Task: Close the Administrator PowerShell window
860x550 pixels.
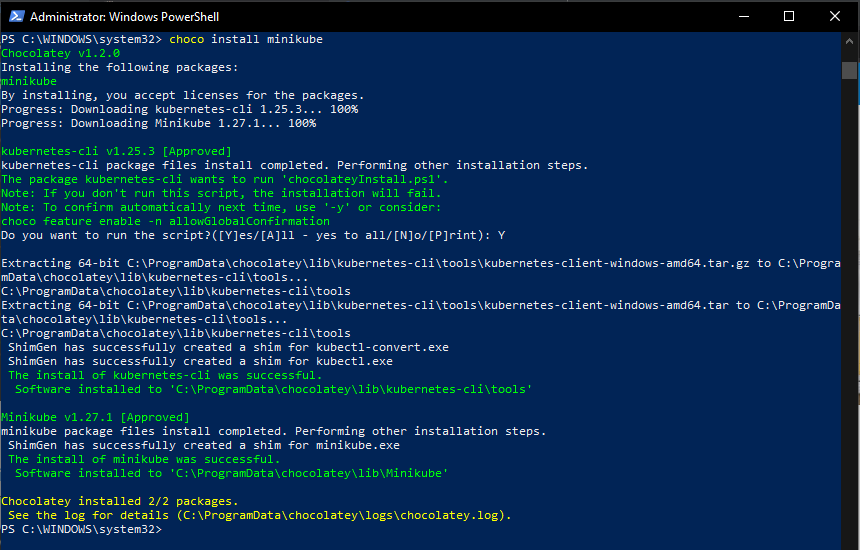Action: [834, 16]
